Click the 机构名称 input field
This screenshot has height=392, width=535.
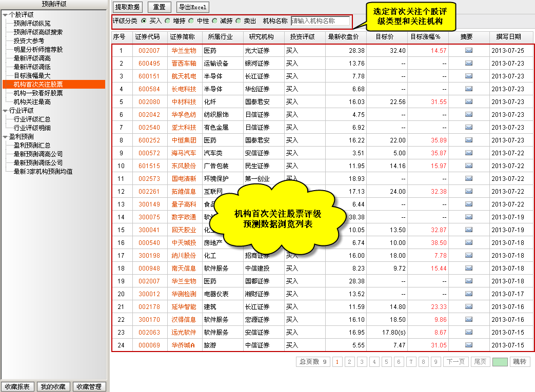(320, 21)
